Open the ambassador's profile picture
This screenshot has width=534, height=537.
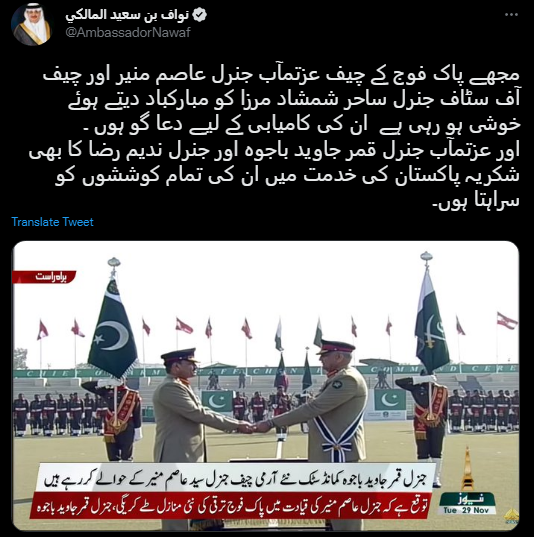coord(32,25)
